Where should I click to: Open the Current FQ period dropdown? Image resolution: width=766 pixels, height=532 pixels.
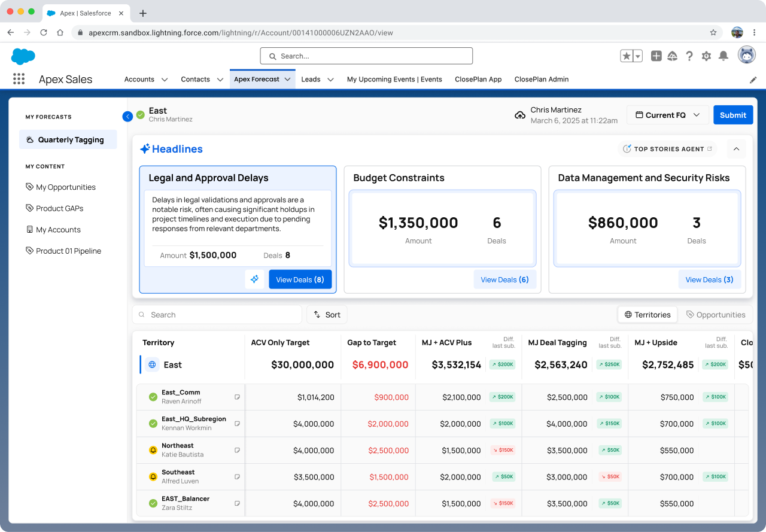coord(668,115)
